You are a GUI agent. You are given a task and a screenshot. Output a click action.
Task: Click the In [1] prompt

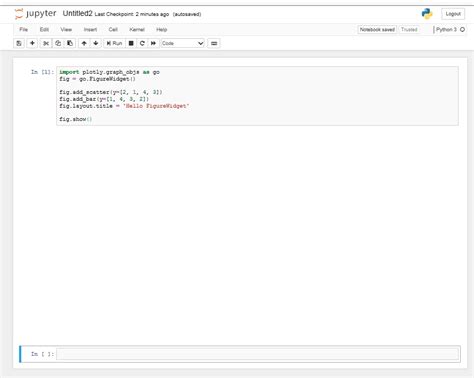click(x=42, y=72)
